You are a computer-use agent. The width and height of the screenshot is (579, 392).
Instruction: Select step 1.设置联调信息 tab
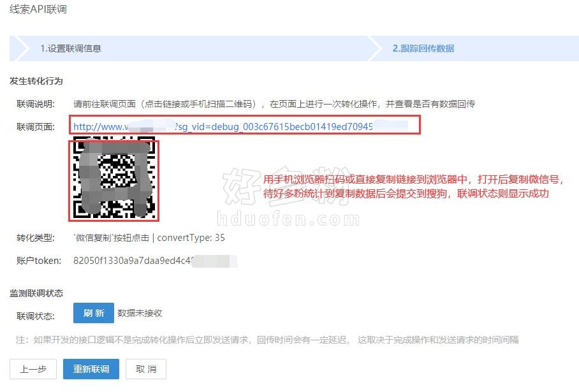[71, 48]
